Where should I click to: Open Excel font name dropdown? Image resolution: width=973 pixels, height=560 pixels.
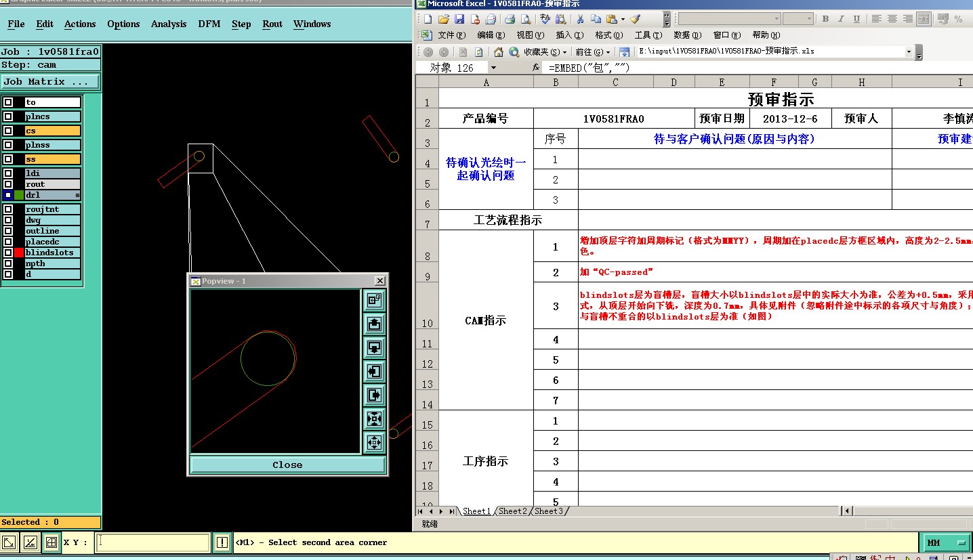coord(777,19)
